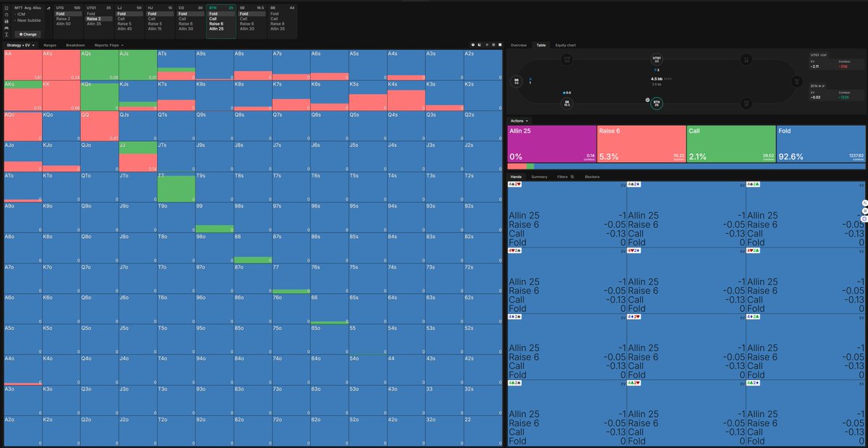Click the swap icon beside MTT Avg. 40bb

48,8
